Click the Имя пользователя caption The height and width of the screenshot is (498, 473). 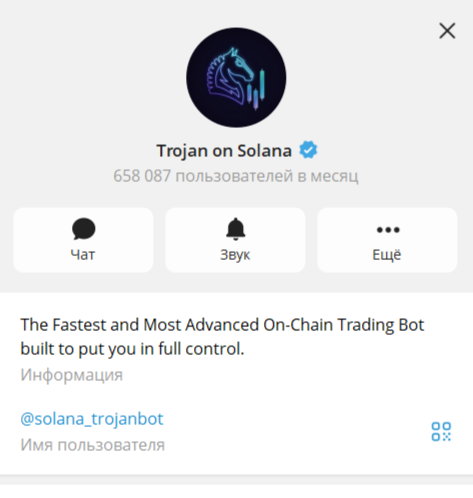(92, 445)
